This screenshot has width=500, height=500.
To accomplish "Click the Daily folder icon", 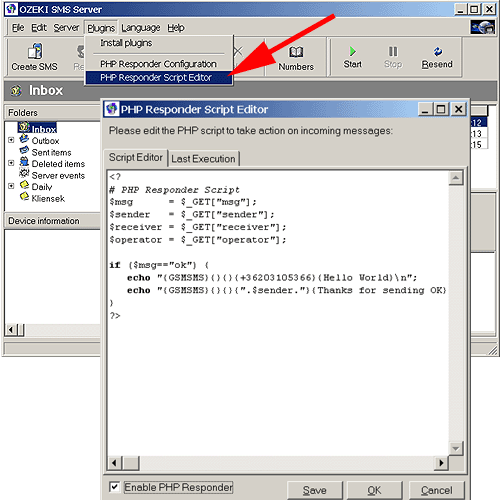I will tap(24, 185).
